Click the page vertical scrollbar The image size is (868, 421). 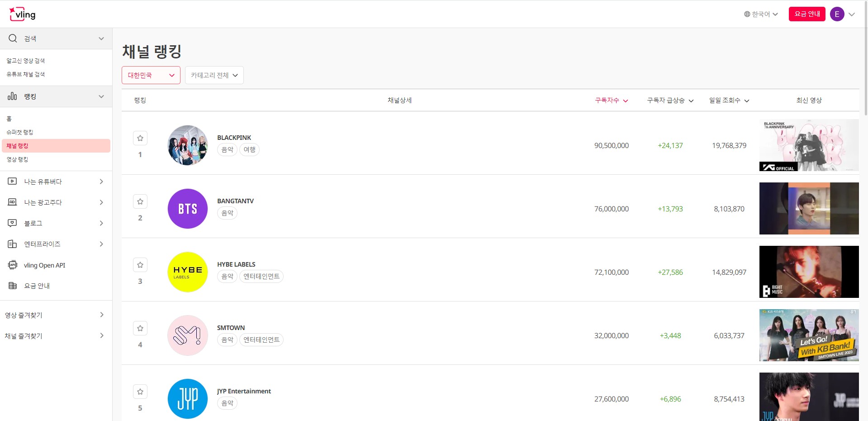(x=866, y=59)
